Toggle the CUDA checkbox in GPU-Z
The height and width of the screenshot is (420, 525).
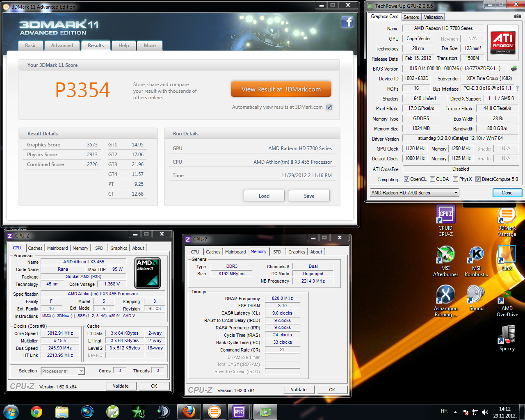point(432,179)
